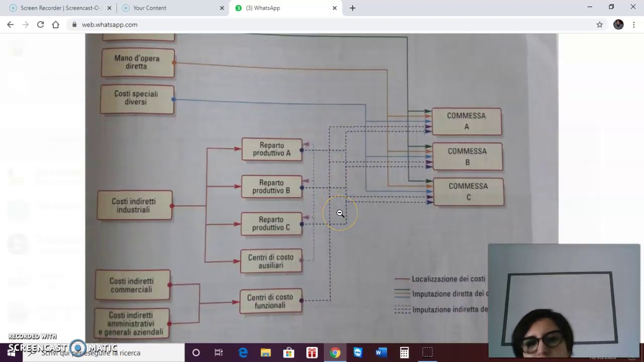Reload the WhatsApp Web page

pyautogui.click(x=40, y=25)
